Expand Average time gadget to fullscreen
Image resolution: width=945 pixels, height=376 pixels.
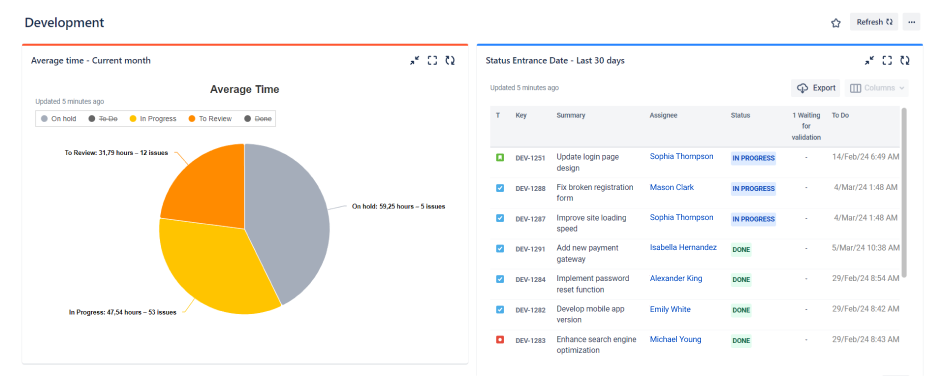point(432,60)
